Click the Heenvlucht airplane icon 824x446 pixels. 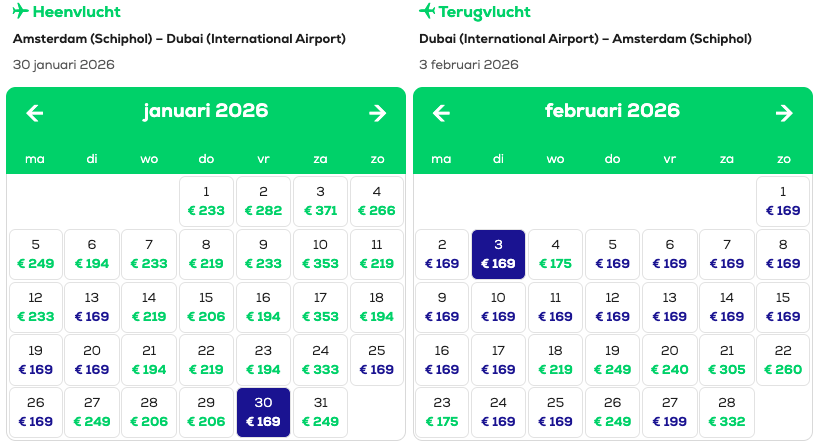(x=20, y=11)
